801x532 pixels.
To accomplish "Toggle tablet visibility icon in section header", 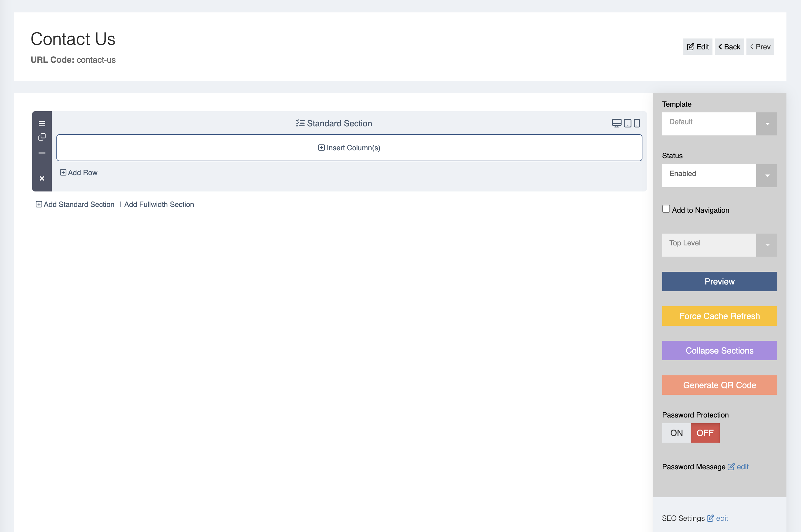I will pos(628,123).
